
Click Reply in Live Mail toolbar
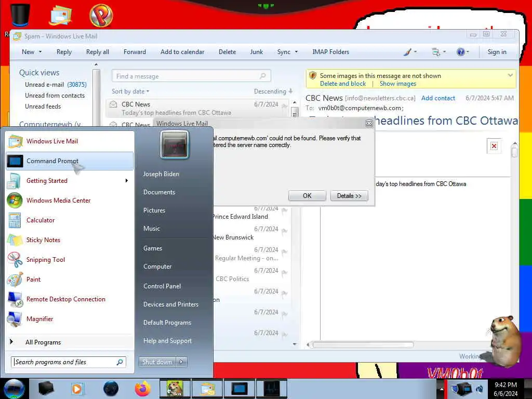[64, 52]
